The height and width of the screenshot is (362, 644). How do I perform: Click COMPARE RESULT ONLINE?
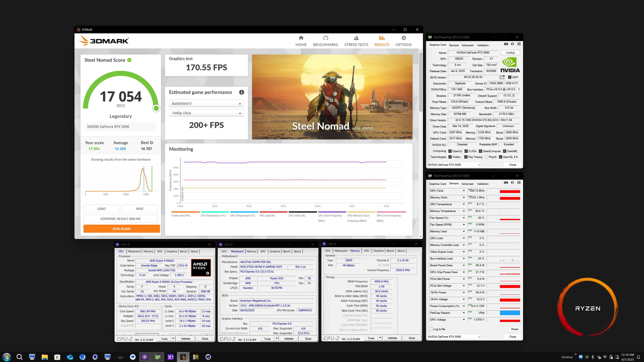pyautogui.click(x=121, y=219)
